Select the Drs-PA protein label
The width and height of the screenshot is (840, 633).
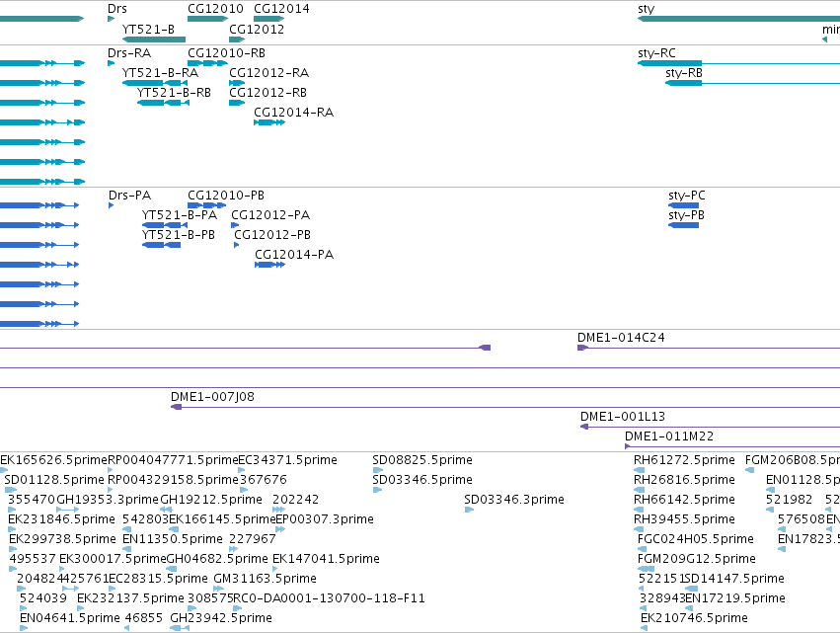[129, 196]
